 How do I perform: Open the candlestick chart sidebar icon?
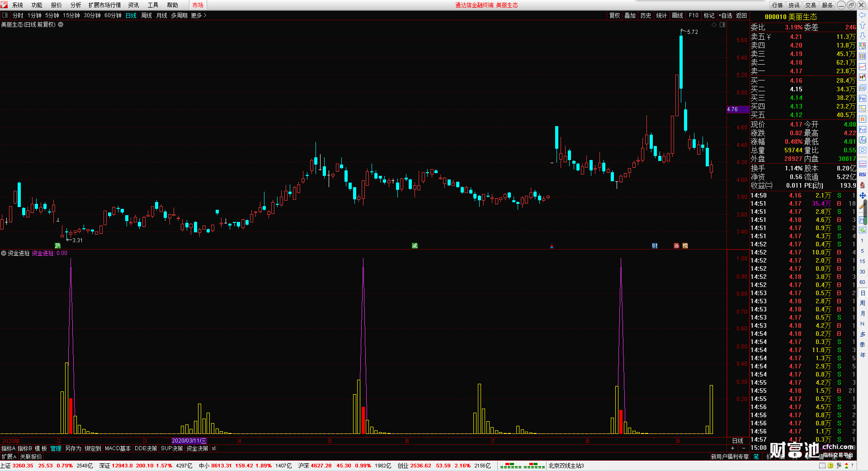(x=862, y=77)
